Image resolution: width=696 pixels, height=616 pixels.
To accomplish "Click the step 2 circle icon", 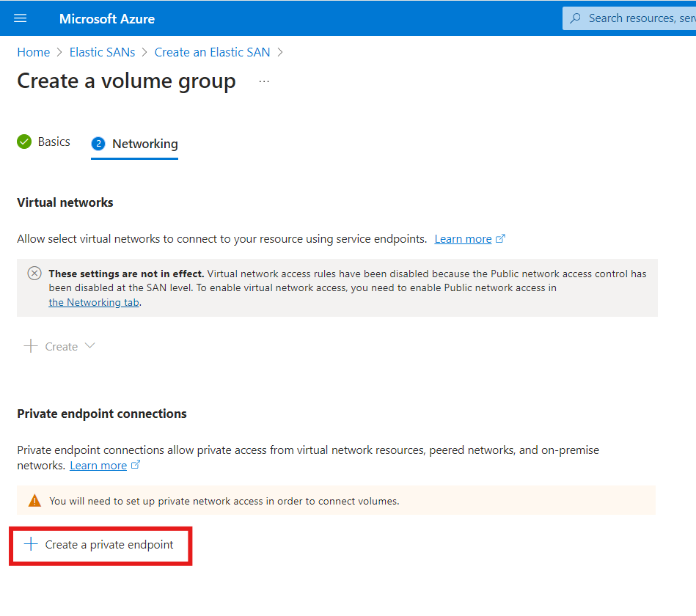I will [98, 144].
